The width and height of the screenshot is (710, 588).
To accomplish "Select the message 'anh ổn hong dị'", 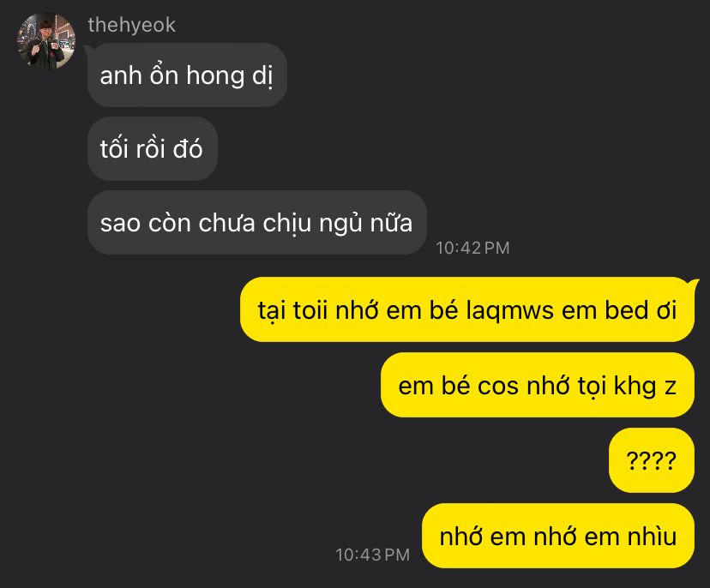I will (x=187, y=75).
